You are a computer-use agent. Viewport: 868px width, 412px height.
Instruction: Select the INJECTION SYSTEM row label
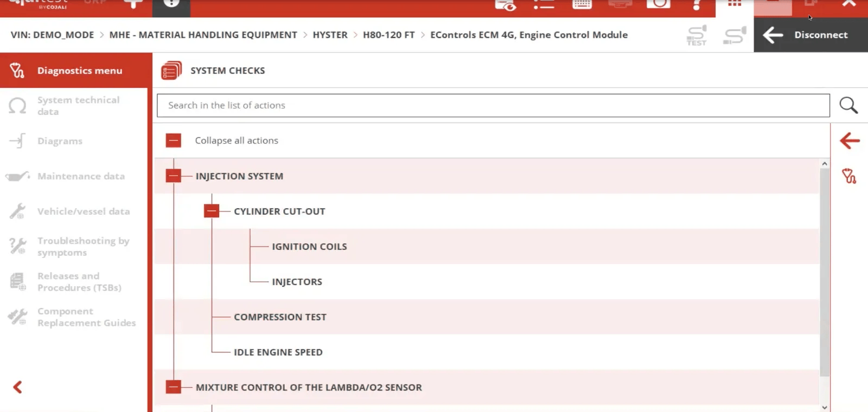coord(239,176)
